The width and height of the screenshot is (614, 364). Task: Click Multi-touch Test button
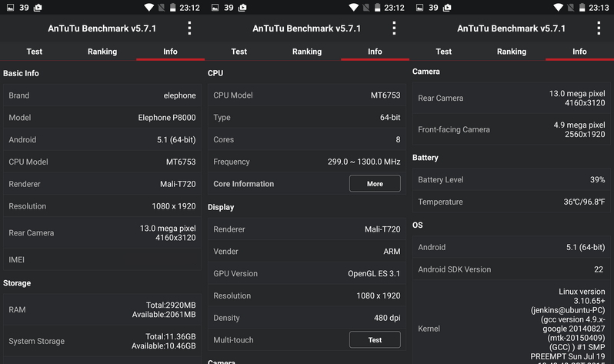click(x=375, y=339)
